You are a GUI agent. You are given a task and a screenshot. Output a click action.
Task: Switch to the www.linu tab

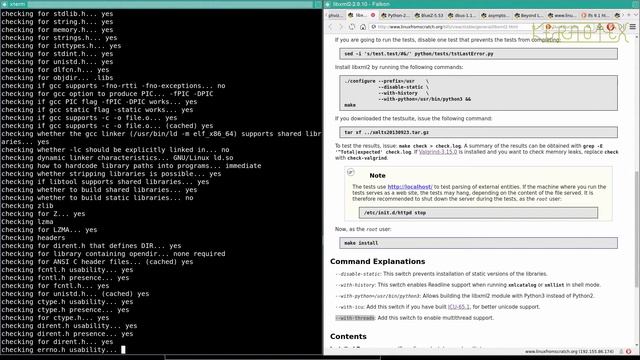click(562, 15)
